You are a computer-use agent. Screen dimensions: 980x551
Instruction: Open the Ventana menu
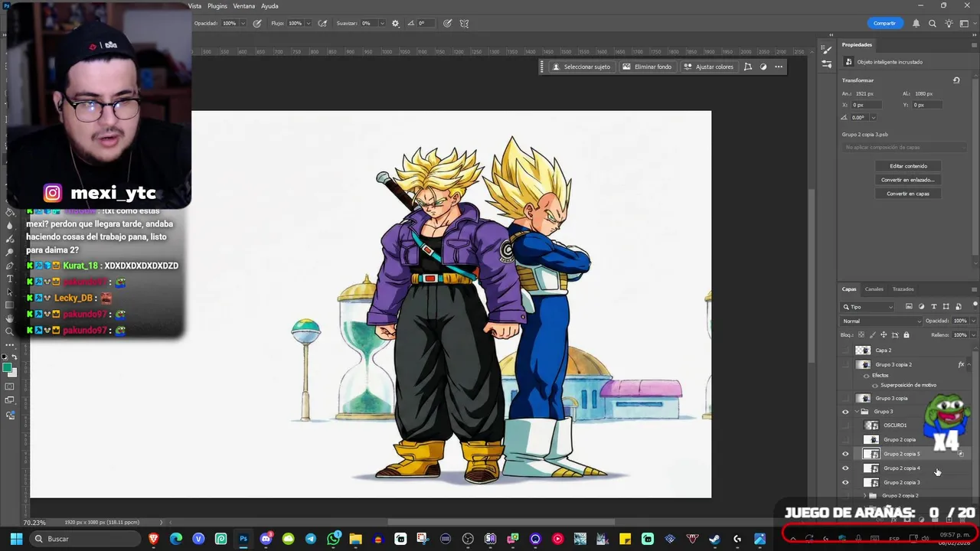pos(244,6)
